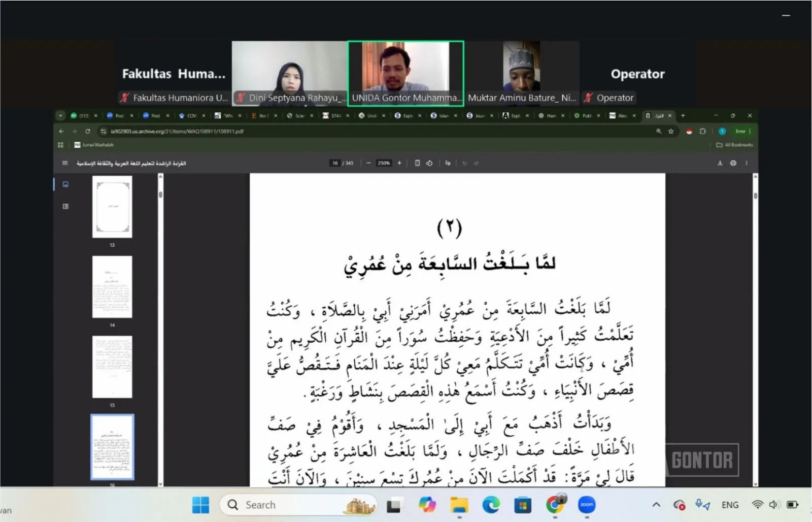Open the PDF viewer hamburger menu

pos(65,163)
